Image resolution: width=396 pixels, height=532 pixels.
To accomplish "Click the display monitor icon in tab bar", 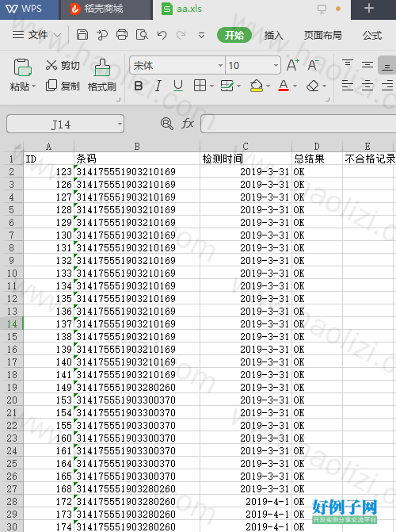I will click(x=322, y=9).
